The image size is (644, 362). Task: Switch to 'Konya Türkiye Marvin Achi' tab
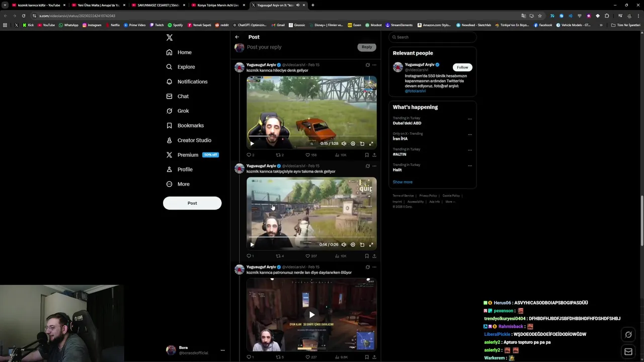(218, 5)
